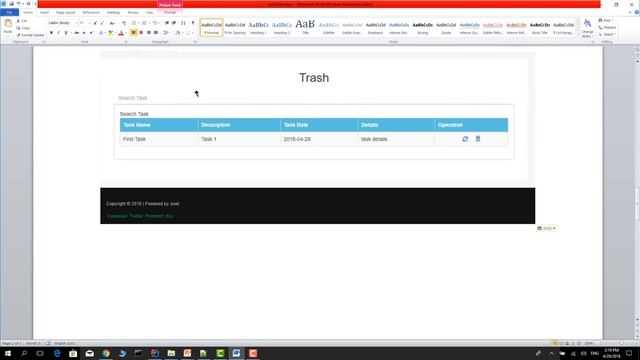Switch to the Page Layout tab
The width and height of the screenshot is (640, 360).
click(65, 12)
